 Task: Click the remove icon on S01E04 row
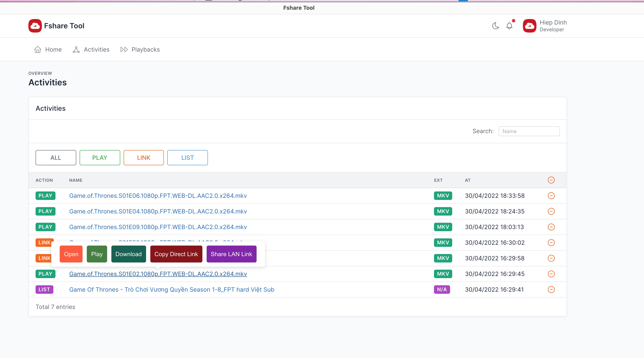click(x=551, y=211)
